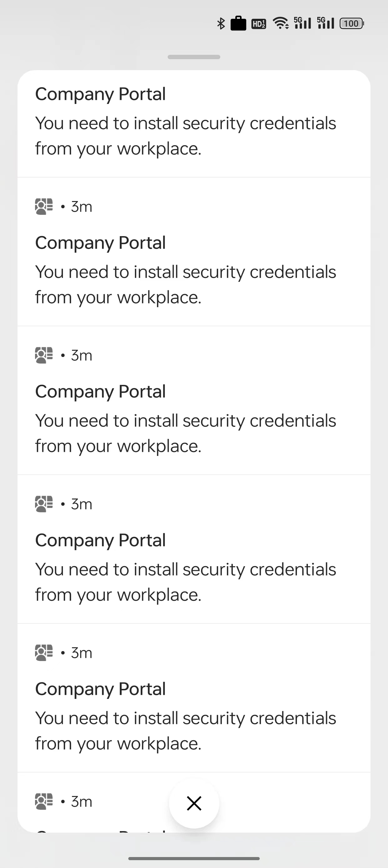This screenshot has height=868, width=388.
Task: Tap the work profile briefcase icon
Action: pyautogui.click(x=238, y=23)
